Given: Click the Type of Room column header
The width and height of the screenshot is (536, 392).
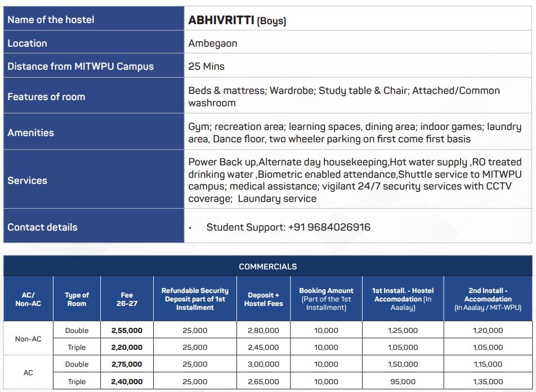Looking at the screenshot, I should click(x=77, y=299).
